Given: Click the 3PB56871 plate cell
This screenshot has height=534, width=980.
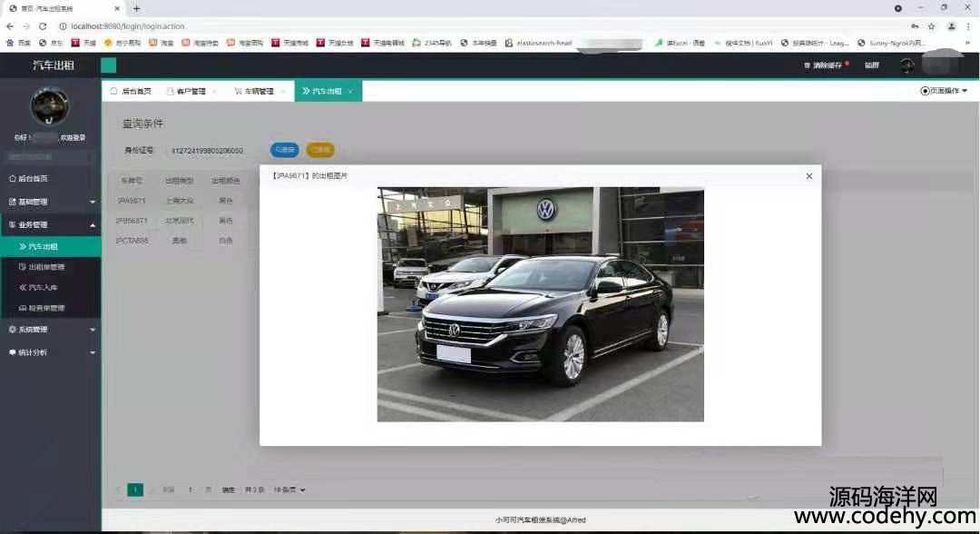Looking at the screenshot, I should pos(132,221).
